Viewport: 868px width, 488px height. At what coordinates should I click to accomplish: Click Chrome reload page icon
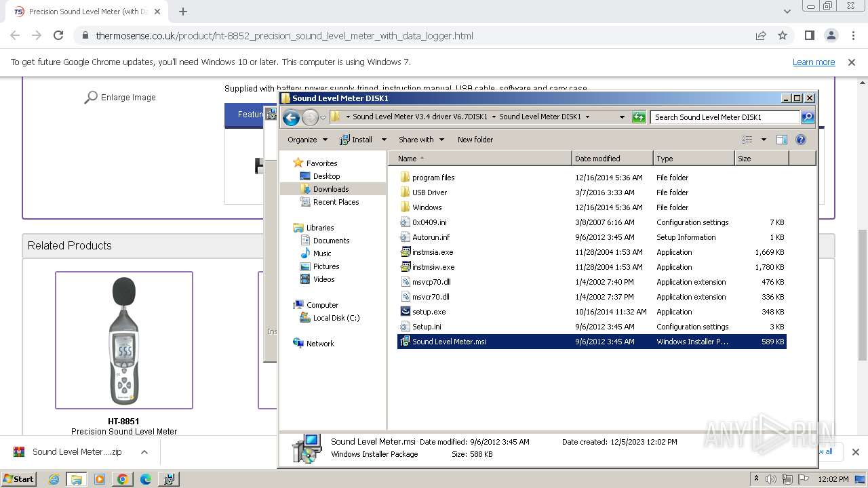click(x=58, y=36)
